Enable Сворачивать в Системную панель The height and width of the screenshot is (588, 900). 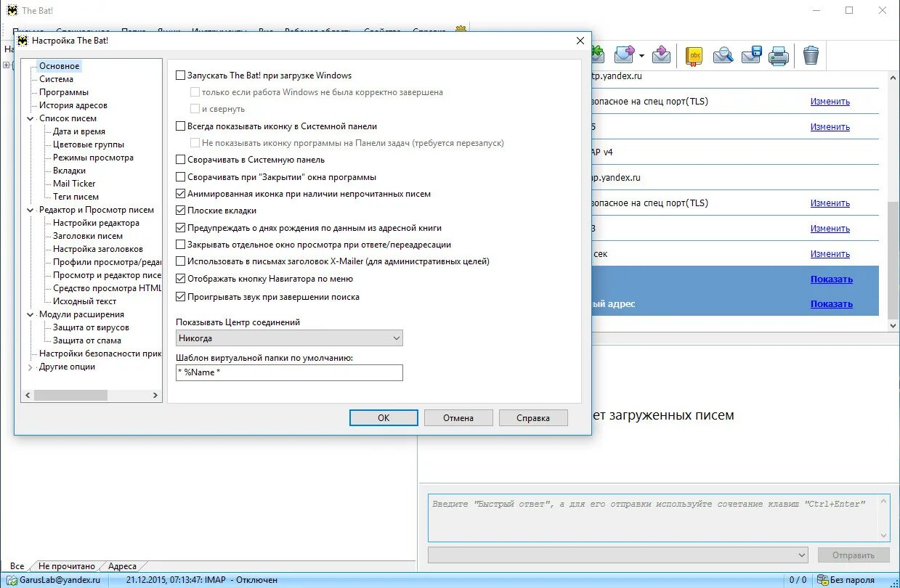click(x=181, y=160)
